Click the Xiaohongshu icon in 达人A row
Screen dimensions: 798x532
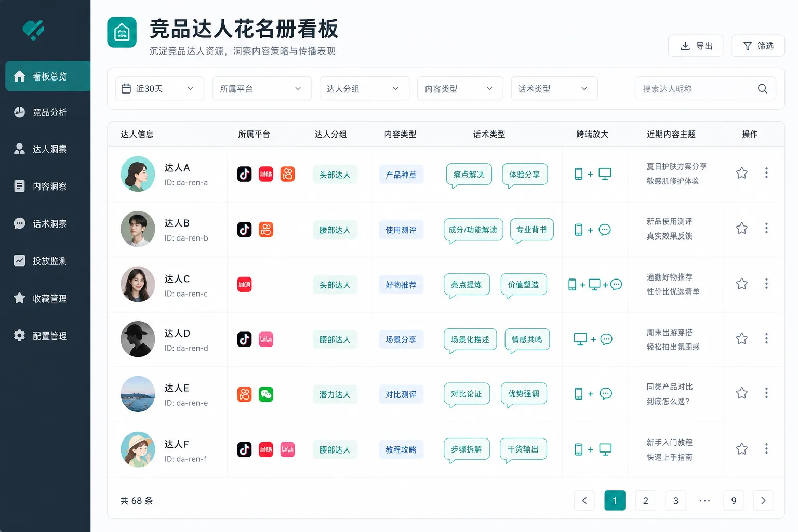[x=266, y=174]
